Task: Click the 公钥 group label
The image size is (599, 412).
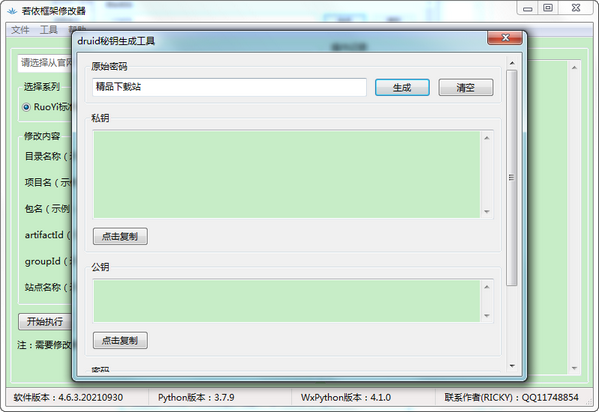Action: coord(100,267)
